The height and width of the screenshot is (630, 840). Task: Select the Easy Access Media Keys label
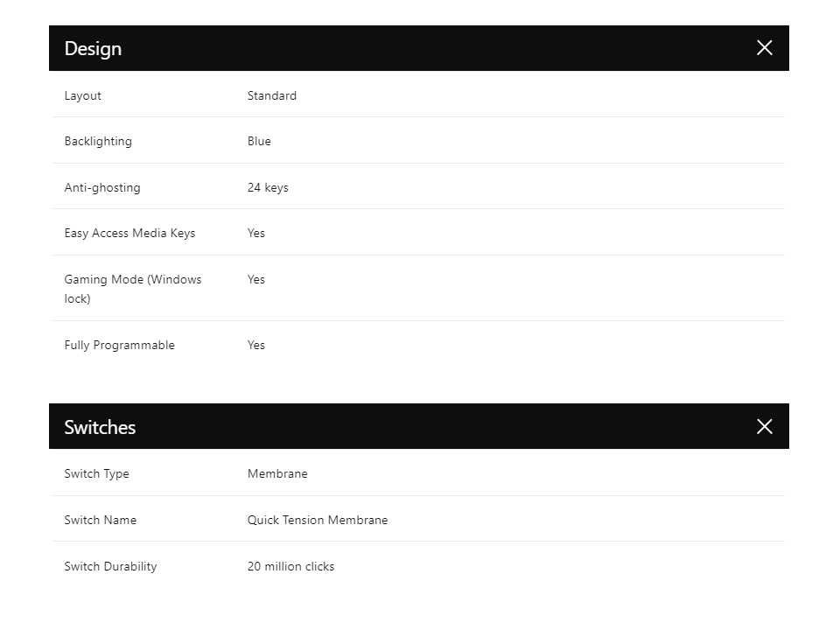coord(129,233)
